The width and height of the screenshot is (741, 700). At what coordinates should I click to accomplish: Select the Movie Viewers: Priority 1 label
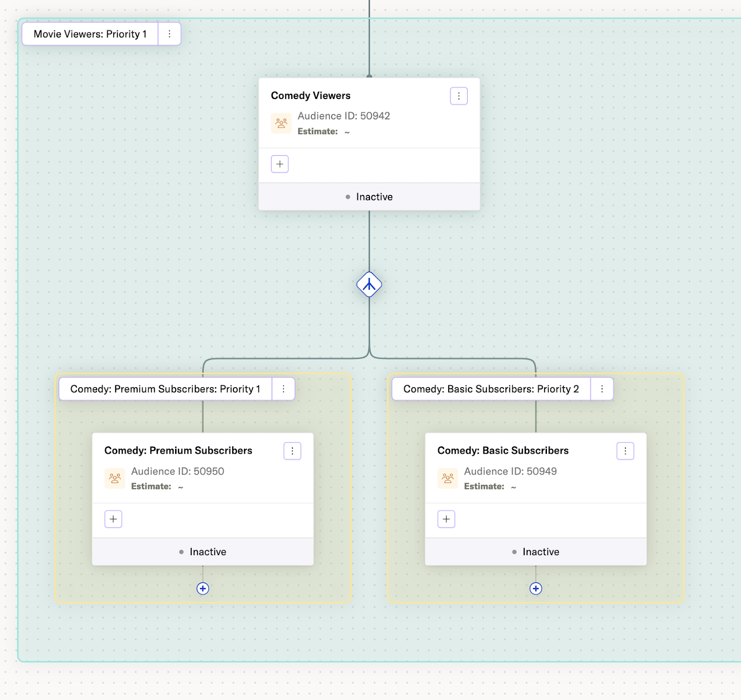90,34
